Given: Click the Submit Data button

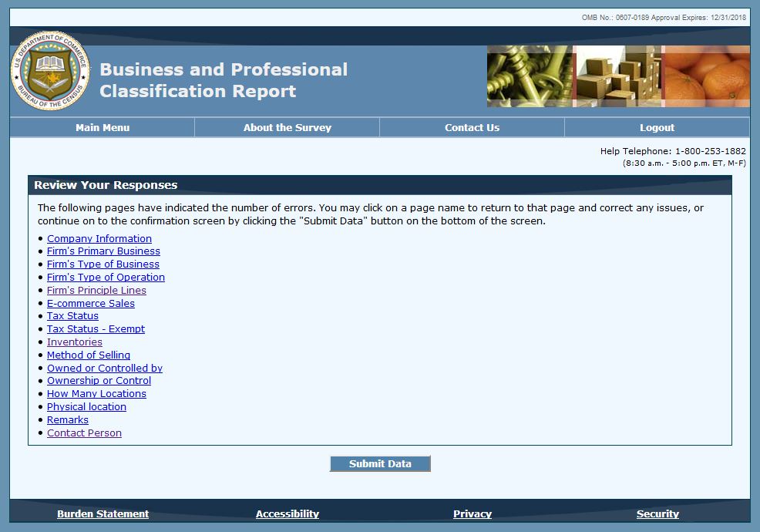Looking at the screenshot, I should pyautogui.click(x=380, y=463).
